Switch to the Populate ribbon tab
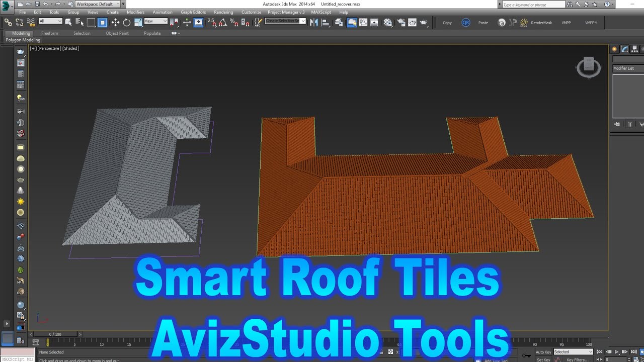The width and height of the screenshot is (644, 362). pyautogui.click(x=152, y=33)
